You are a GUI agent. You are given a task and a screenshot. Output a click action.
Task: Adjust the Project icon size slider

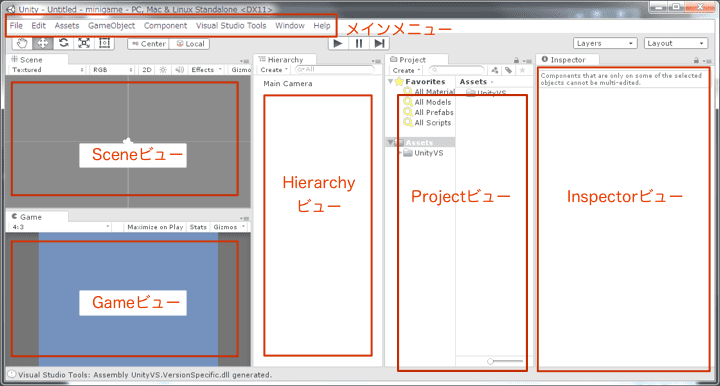point(505,361)
